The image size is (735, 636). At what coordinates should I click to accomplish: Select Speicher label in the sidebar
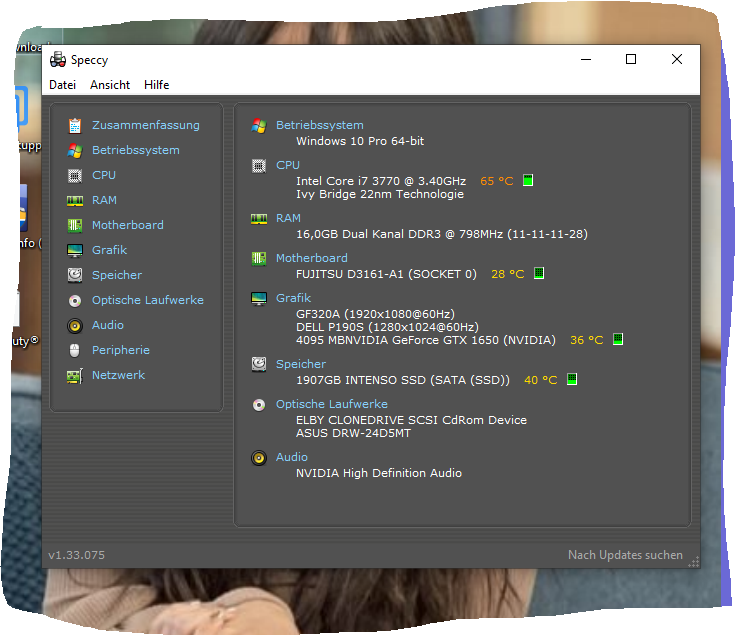point(117,275)
